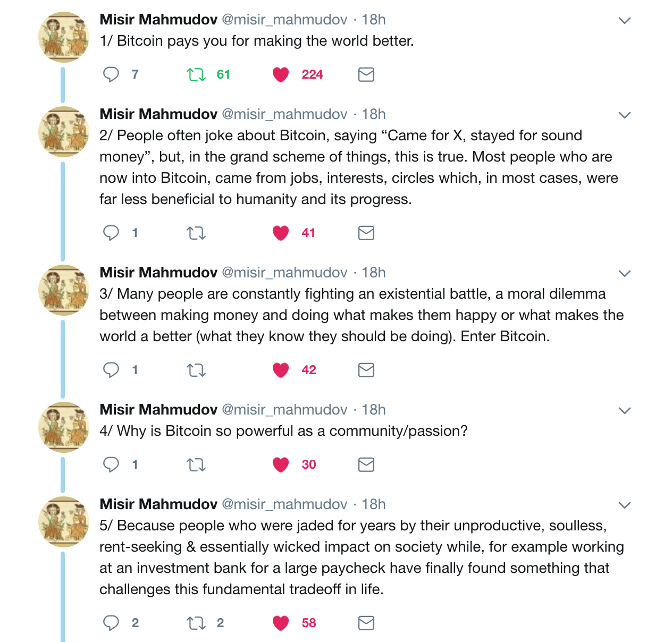
Task: Retweet the 2/ sound money tweet
Action: (196, 233)
